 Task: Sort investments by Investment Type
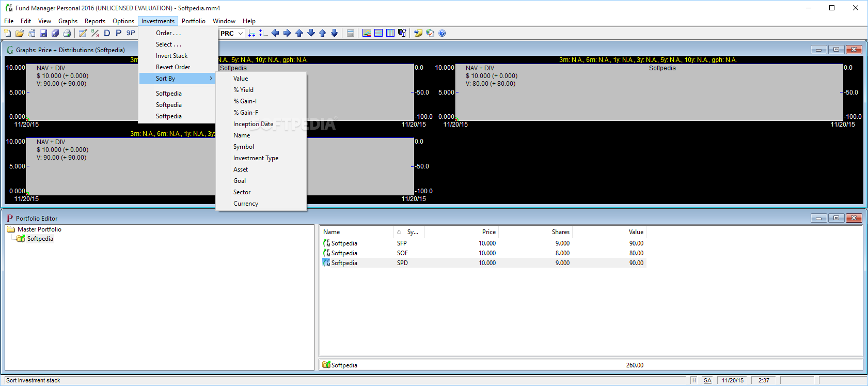261,158
